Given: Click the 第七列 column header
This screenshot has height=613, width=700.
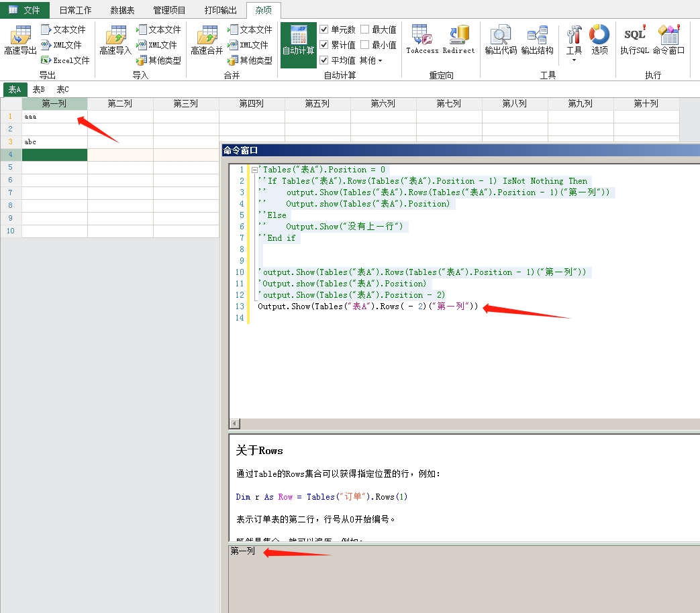Looking at the screenshot, I should (x=449, y=103).
